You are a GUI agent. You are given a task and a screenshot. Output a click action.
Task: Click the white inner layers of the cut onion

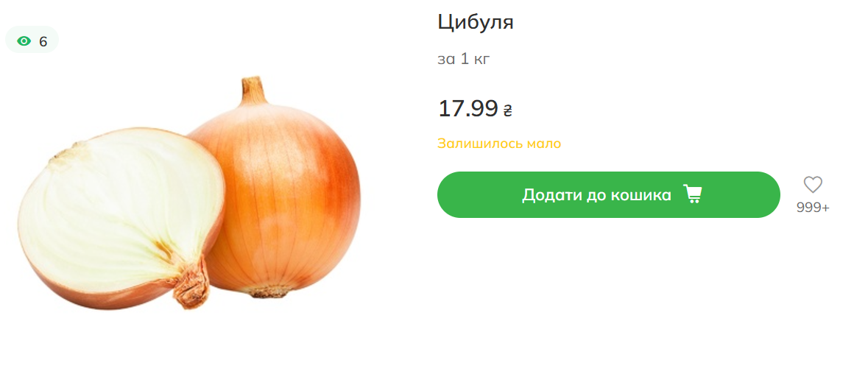coord(119,208)
